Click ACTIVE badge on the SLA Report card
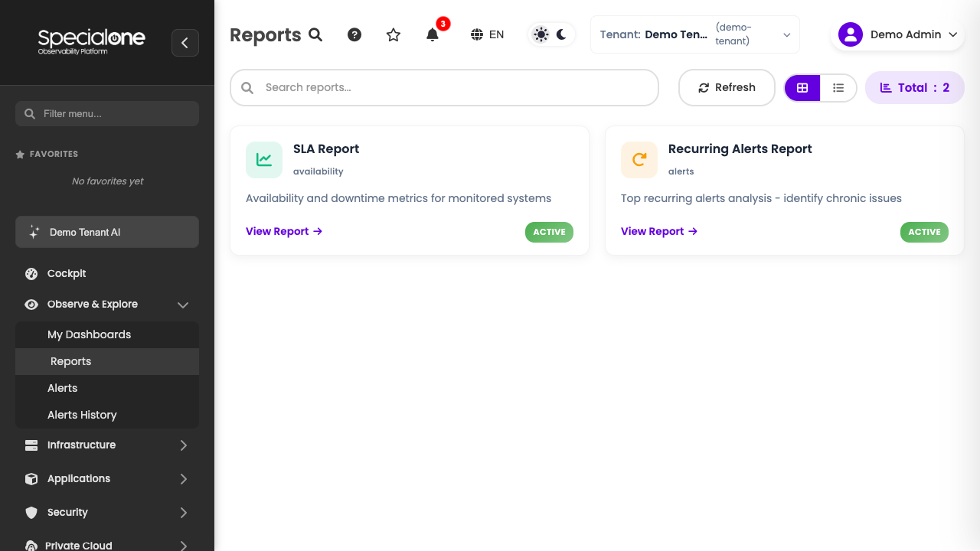Viewport: 980px width, 551px height. [x=549, y=232]
